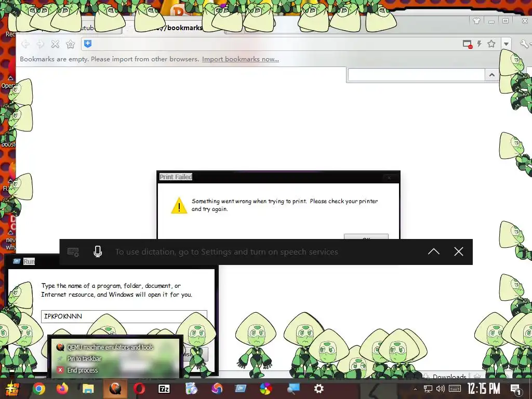Image resolution: width=532 pixels, height=399 pixels.
Task: Expand the address bar dropdown arrow
Action: pos(506,44)
